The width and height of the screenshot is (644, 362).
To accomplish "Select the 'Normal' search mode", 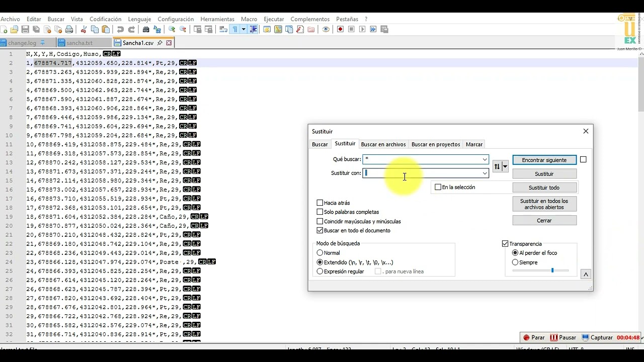I will (320, 253).
